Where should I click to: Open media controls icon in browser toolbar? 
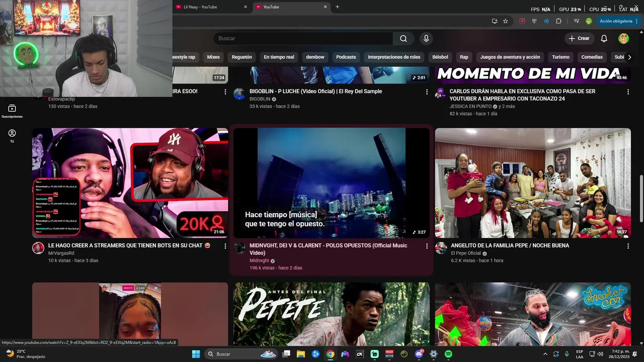point(577,21)
